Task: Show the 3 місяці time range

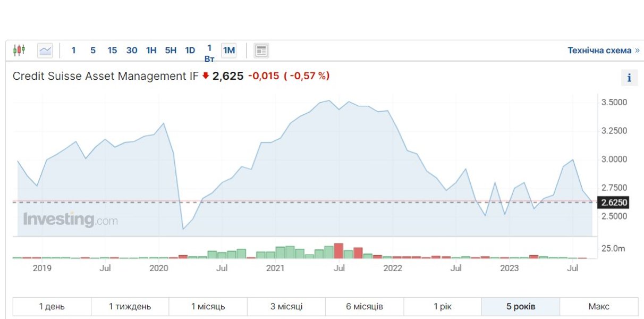Action: [286, 307]
